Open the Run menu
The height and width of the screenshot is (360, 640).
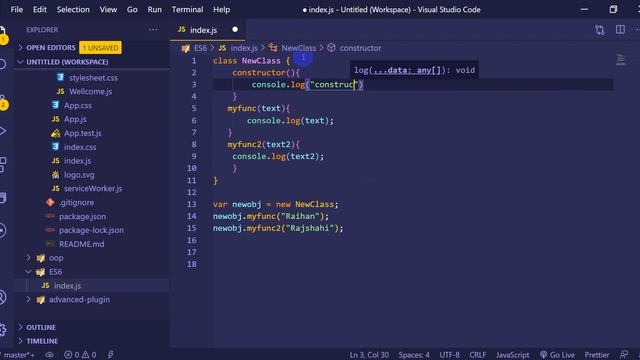tap(154, 9)
